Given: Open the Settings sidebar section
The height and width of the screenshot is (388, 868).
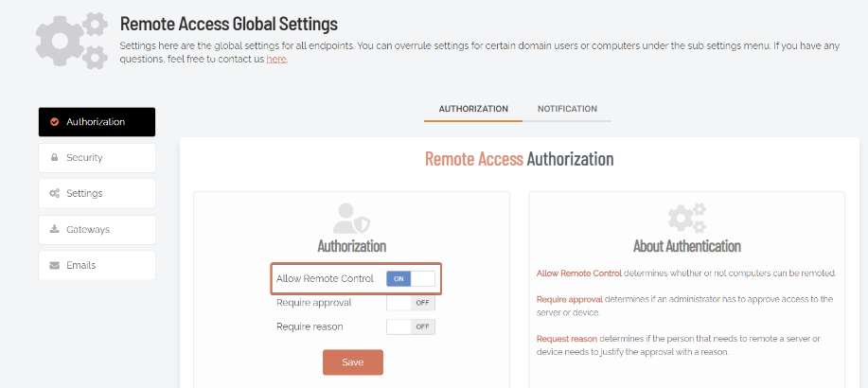Looking at the screenshot, I should (x=97, y=193).
